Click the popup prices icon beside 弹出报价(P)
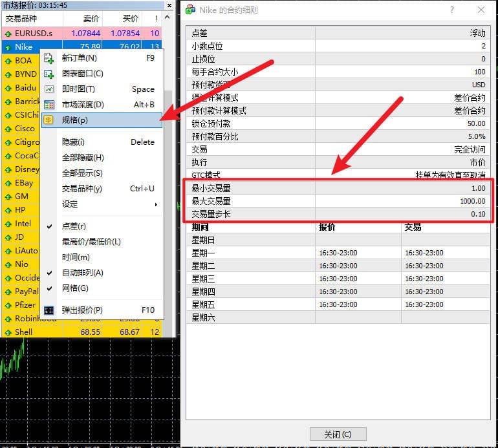 pyautogui.click(x=49, y=310)
